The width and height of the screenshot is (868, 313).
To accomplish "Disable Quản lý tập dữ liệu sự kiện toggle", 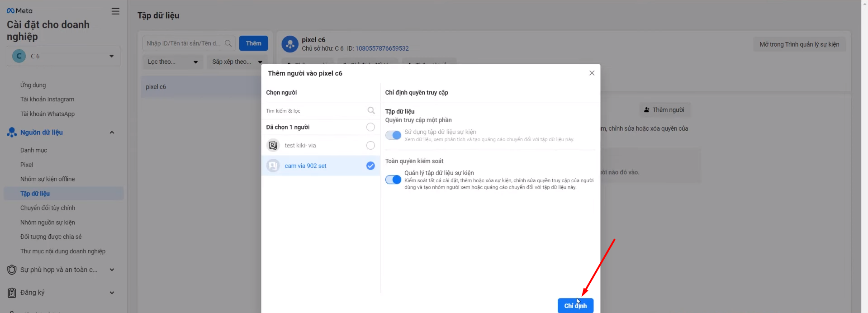I will coord(393,180).
